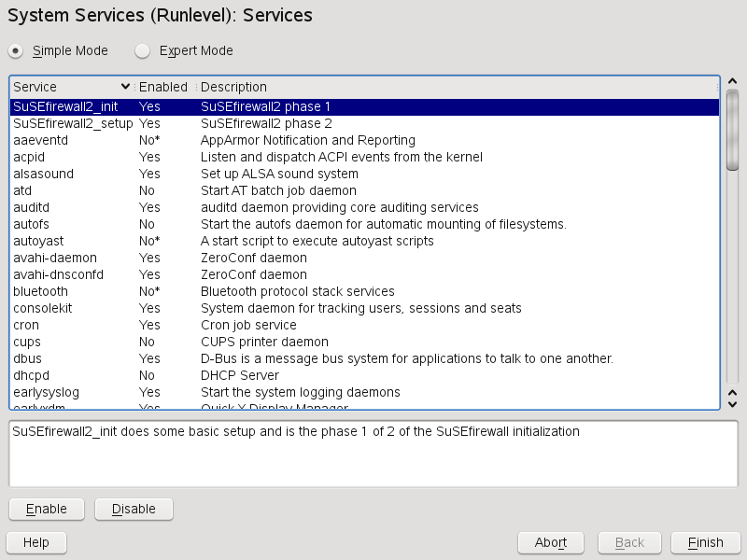Select the dhcpd service row
The width and height of the screenshot is (747, 560).
[364, 375]
